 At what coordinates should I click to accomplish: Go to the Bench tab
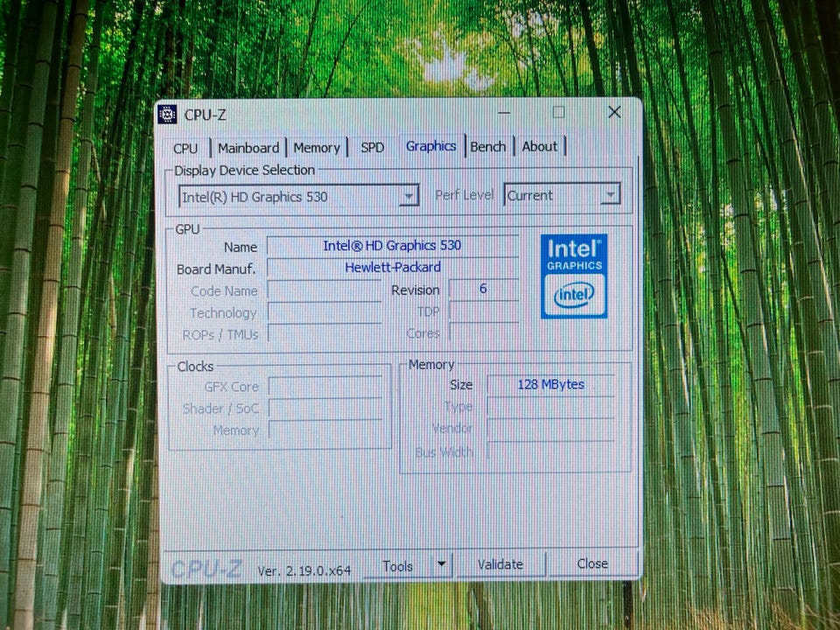[488, 146]
